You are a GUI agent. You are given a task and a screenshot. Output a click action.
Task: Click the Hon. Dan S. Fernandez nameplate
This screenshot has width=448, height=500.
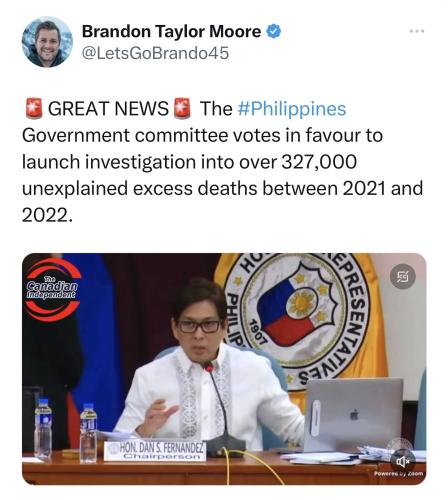point(155,451)
